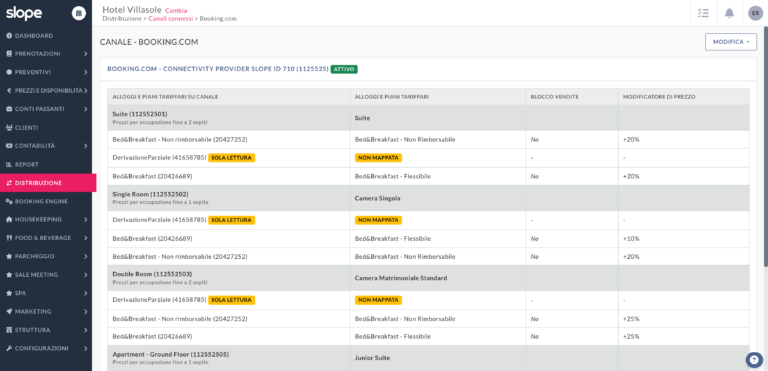Click the Sale Meeting star icon
768x371 pixels.
9,275
